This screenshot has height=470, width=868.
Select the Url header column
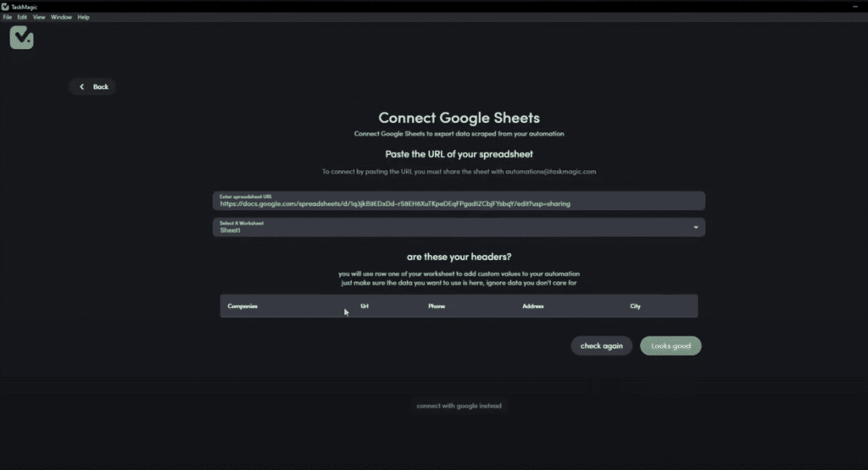(364, 306)
